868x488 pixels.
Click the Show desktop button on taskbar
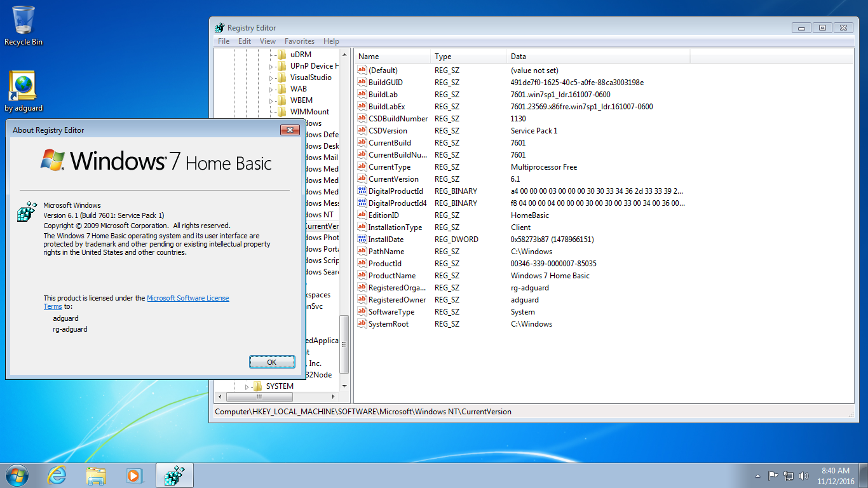[x=864, y=475]
